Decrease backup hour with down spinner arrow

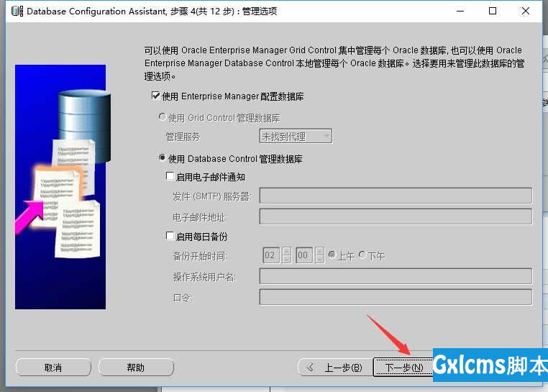286,260
